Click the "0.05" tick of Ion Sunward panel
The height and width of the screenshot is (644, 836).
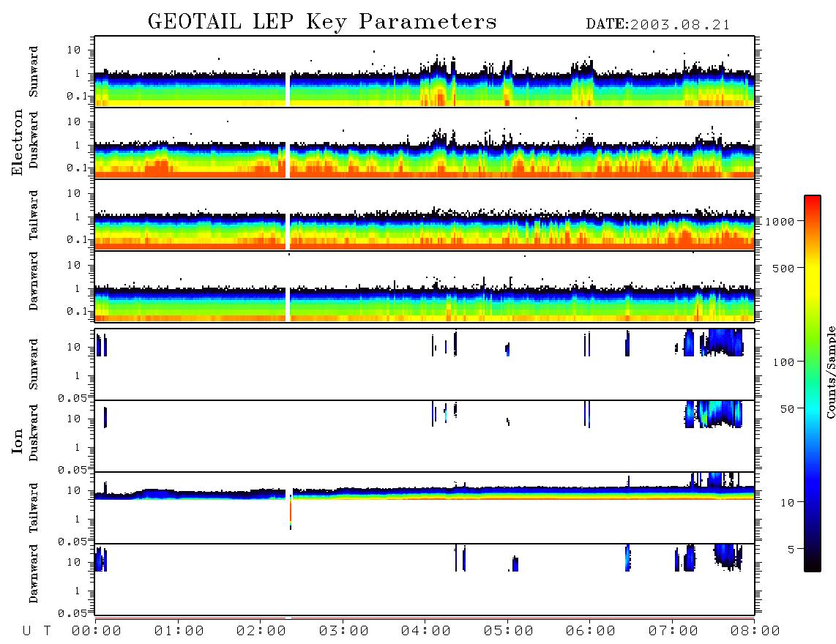[x=72, y=398]
